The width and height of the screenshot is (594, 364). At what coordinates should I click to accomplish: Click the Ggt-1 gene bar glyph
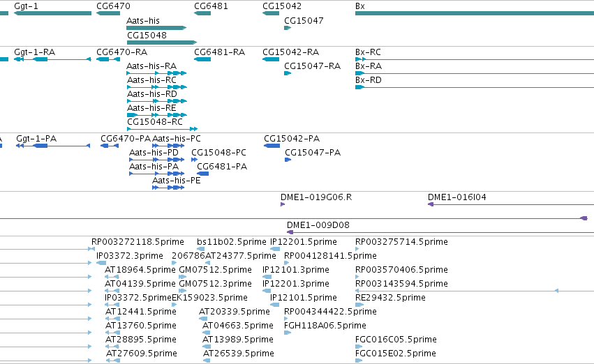52,13
